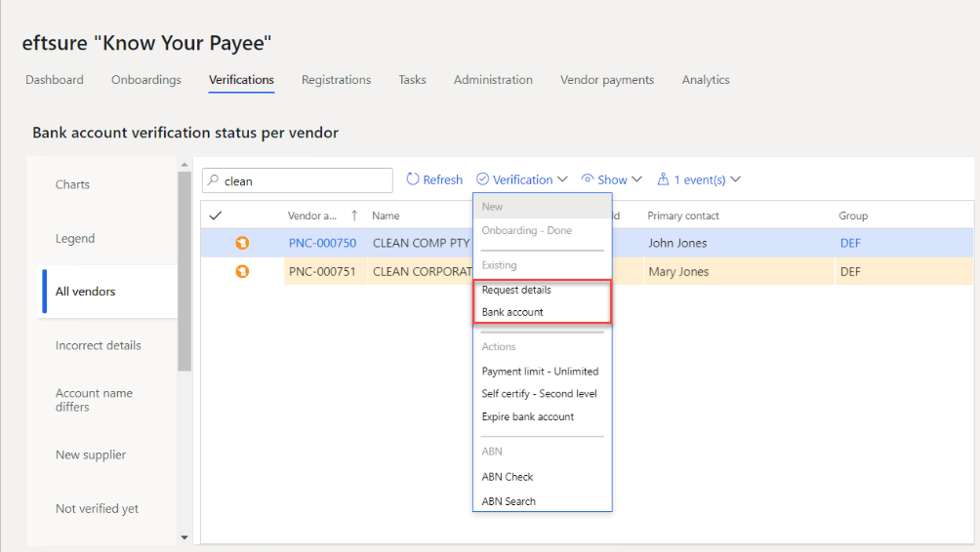Click the Refresh button

pos(434,179)
